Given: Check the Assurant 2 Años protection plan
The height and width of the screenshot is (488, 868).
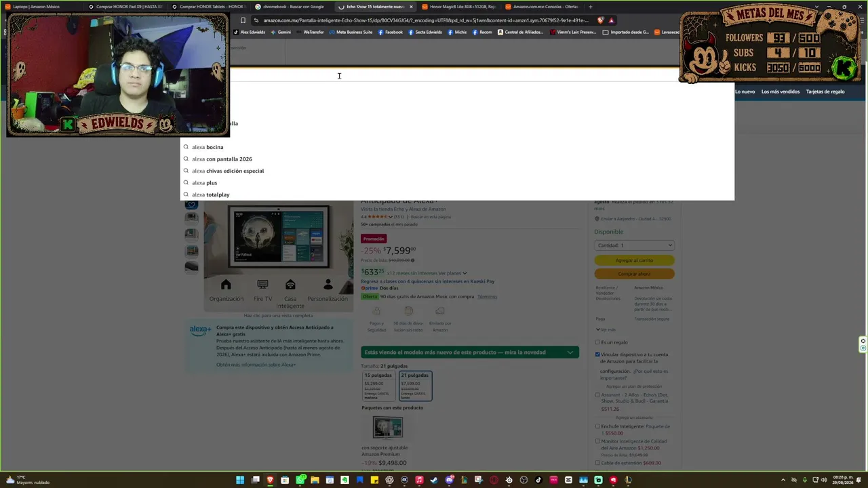Looking at the screenshot, I should [x=597, y=394].
